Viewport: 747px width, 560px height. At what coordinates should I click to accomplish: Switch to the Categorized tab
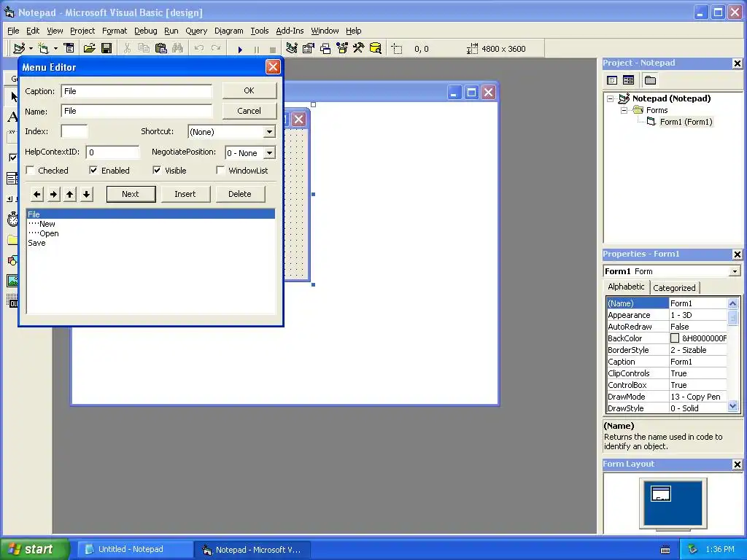pos(674,288)
